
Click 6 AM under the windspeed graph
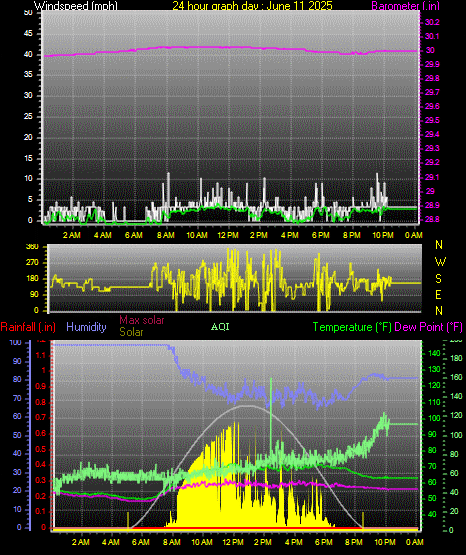coord(134,235)
